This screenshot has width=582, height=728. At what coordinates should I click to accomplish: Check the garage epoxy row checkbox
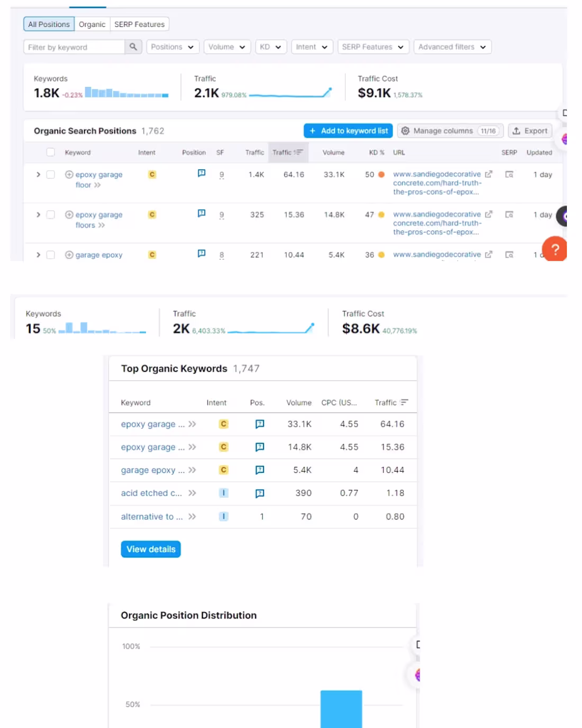[51, 255]
